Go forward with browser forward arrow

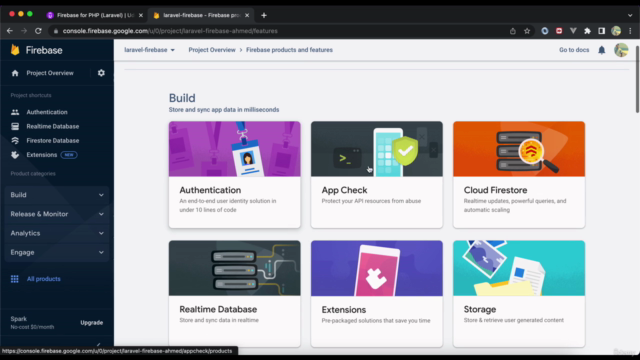click(24, 31)
